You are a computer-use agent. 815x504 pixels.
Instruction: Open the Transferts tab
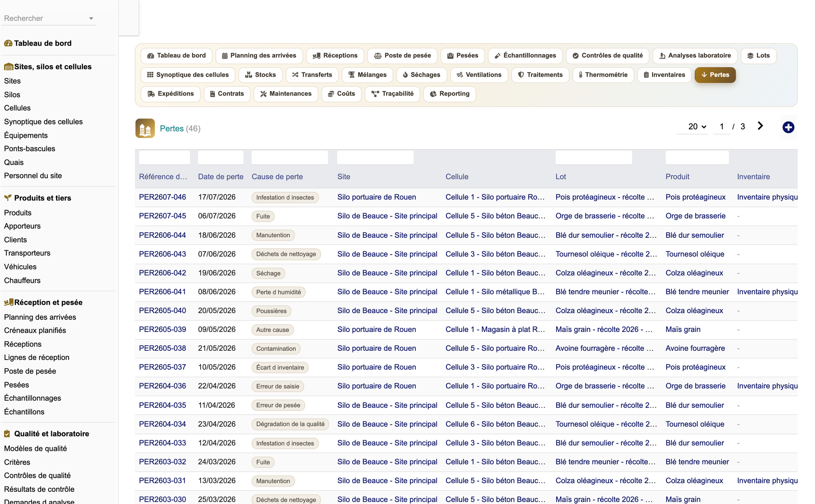[312, 75]
